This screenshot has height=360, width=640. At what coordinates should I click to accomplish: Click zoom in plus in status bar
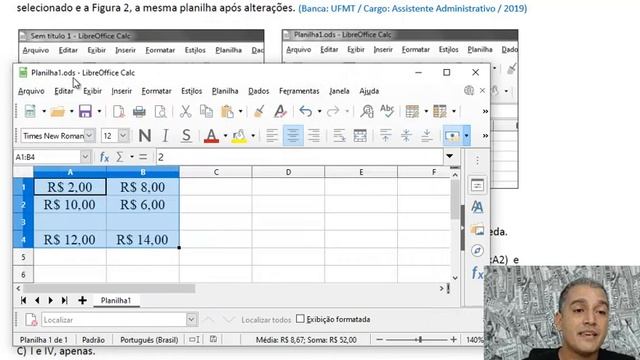[x=453, y=340]
